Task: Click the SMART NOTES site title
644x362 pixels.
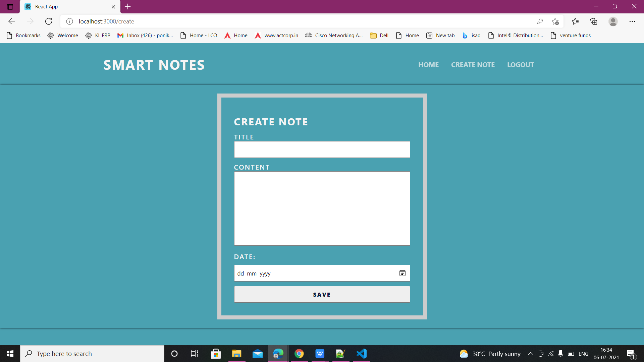Action: [x=154, y=65]
